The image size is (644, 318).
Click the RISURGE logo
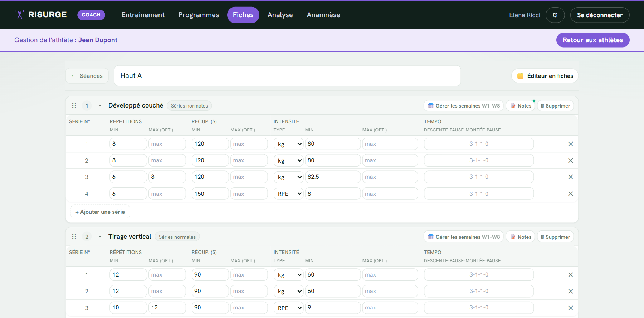tap(41, 15)
